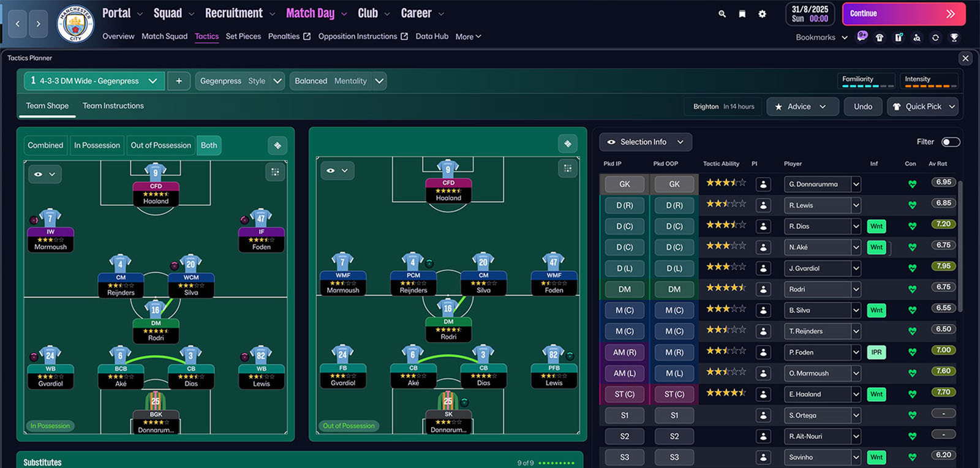Screen dimensions: 980x468
Task: Click the Familiarity progress indicator
Action: click(866, 81)
